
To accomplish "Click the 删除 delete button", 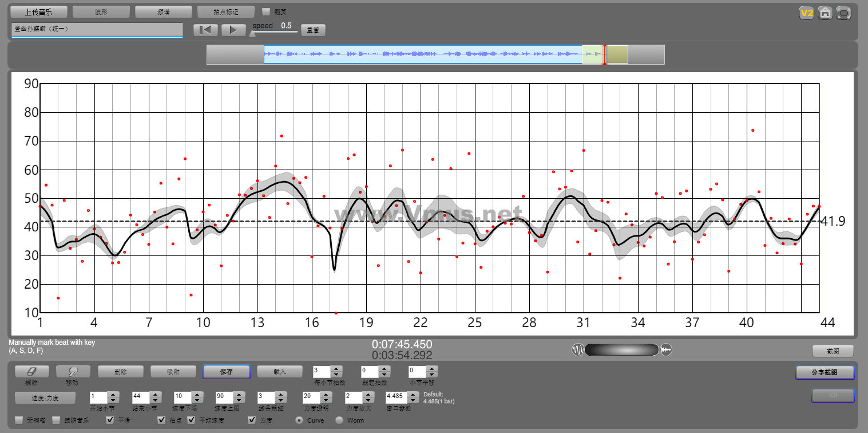I will coord(121,372).
